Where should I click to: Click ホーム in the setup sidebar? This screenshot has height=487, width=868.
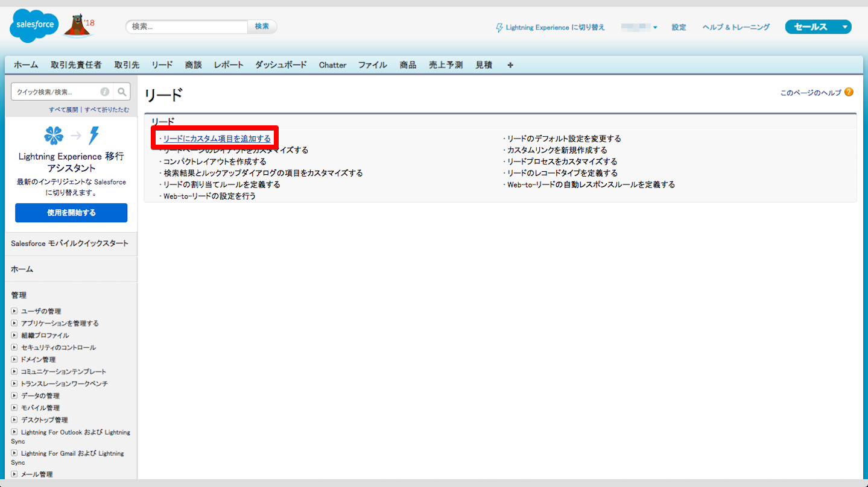(x=22, y=269)
